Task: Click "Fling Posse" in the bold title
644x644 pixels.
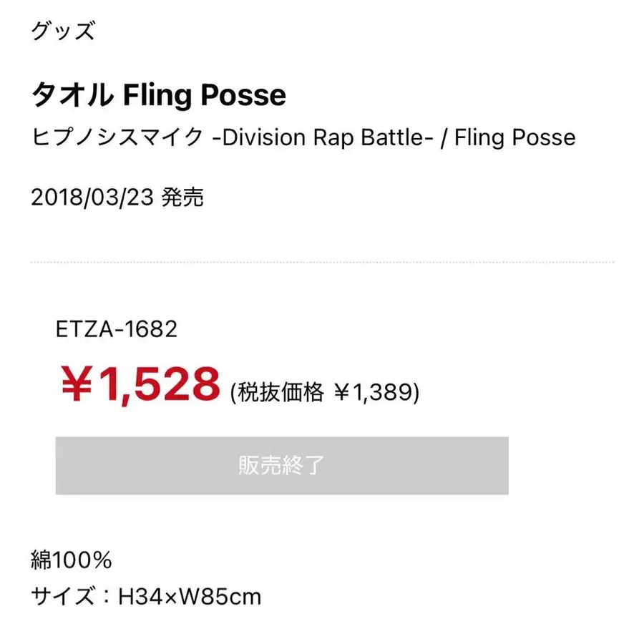Action: 205,95
